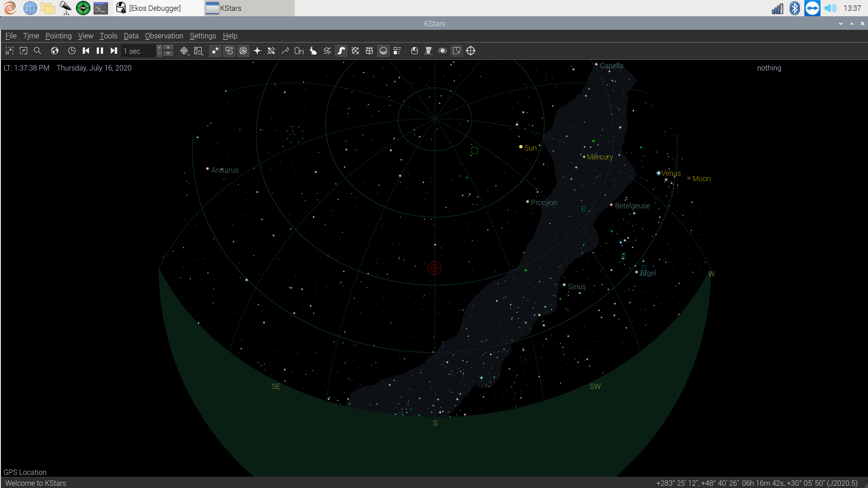This screenshot has width=868, height=488.
Task: Pause the simulation clock
Action: tap(100, 51)
